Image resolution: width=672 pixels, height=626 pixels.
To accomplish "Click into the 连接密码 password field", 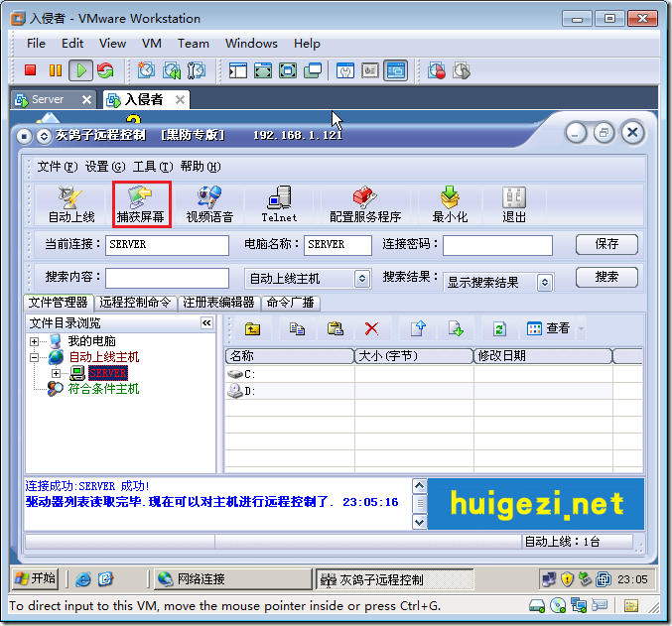I will click(x=497, y=245).
